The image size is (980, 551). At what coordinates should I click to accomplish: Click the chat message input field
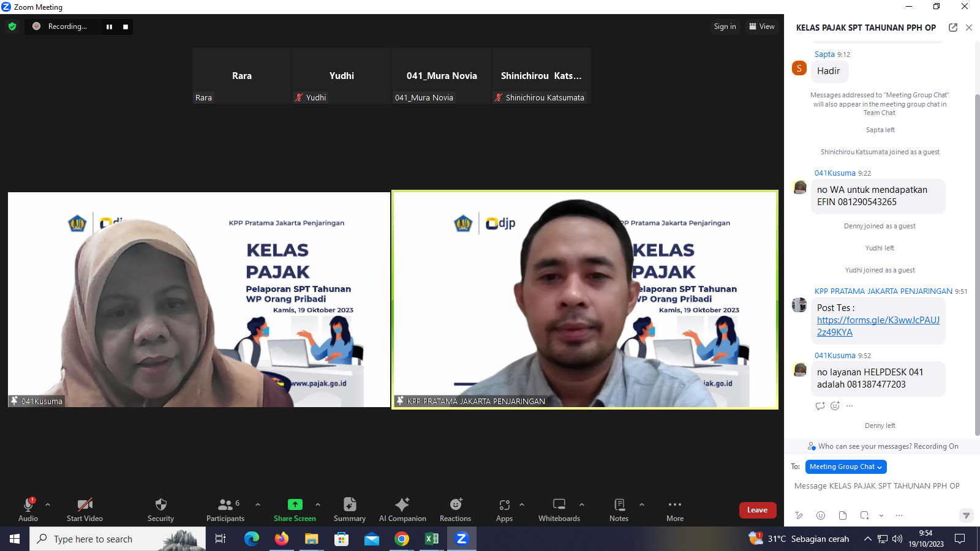coord(876,486)
